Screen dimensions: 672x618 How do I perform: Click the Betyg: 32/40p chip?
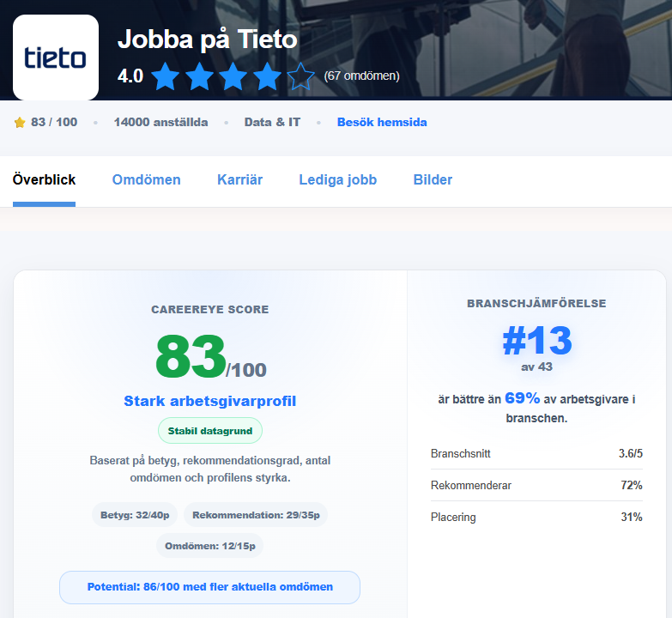pyautogui.click(x=135, y=515)
